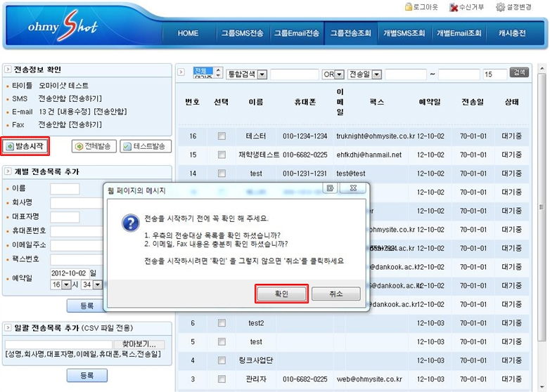Check the box for row 16 테스터
550x392 pixels.
point(222,136)
